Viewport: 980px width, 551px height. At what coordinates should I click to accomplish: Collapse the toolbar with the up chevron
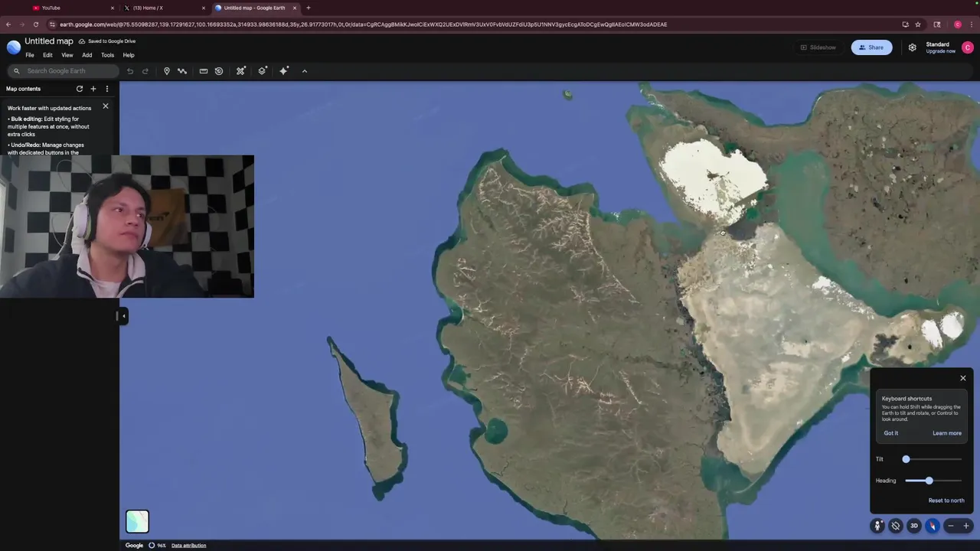point(305,71)
